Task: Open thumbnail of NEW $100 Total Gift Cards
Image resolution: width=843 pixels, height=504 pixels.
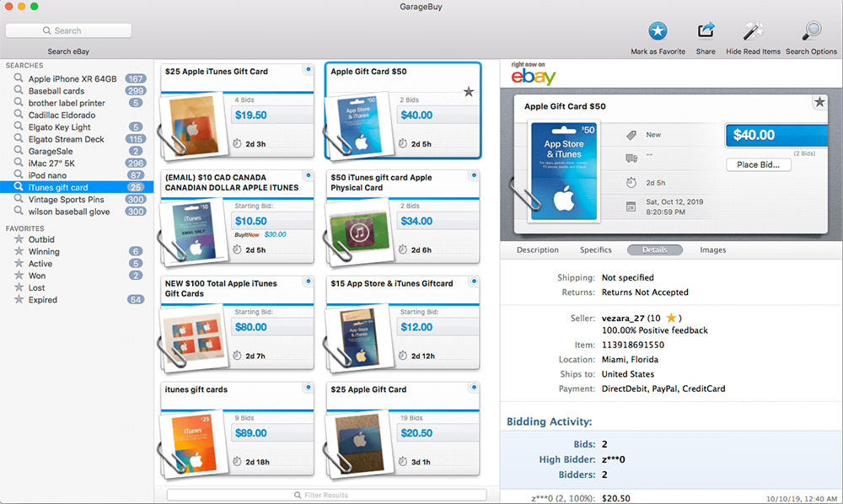Action: click(x=194, y=339)
